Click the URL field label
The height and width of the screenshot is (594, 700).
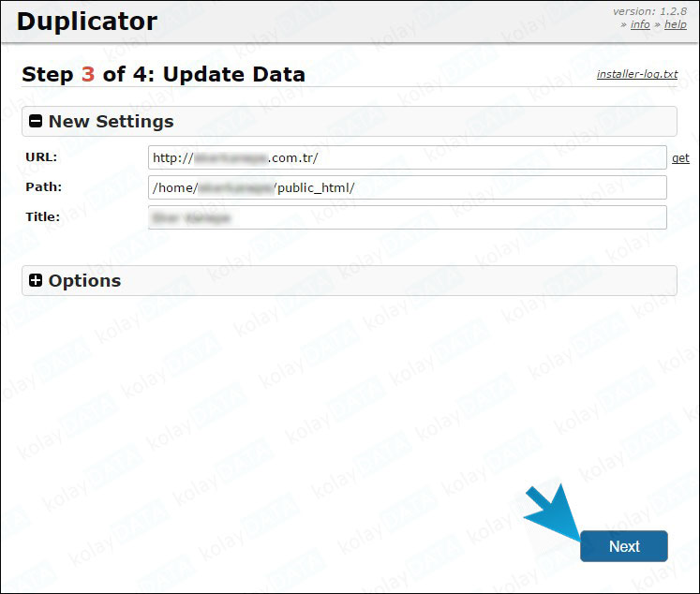[x=41, y=156]
